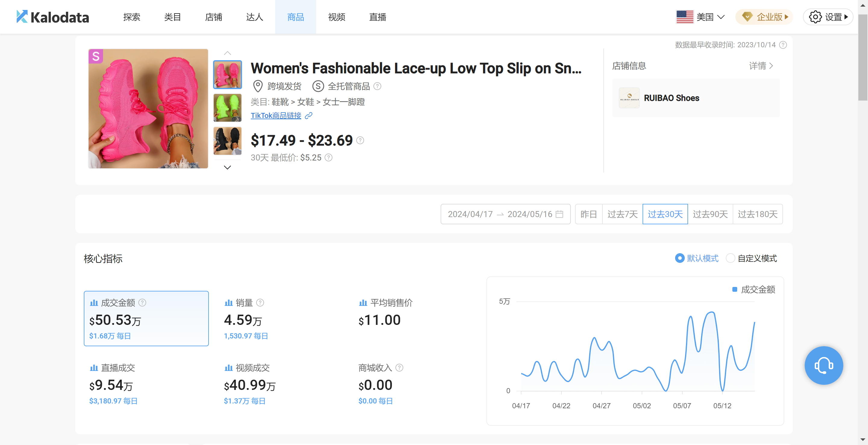Click the question icon beside 30天最低价

pos(329,157)
